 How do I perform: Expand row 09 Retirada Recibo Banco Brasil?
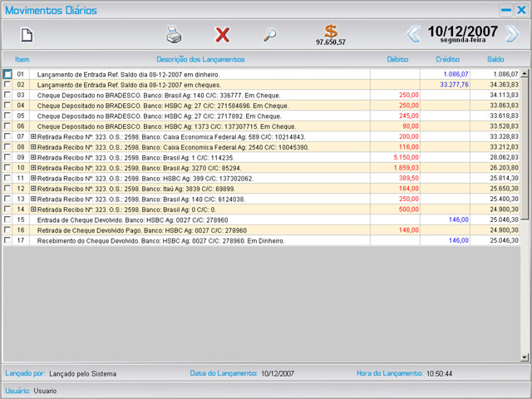tap(33, 157)
